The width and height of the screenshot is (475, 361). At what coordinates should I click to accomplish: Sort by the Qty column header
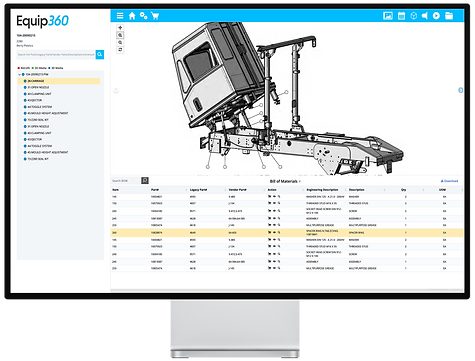pos(403,190)
